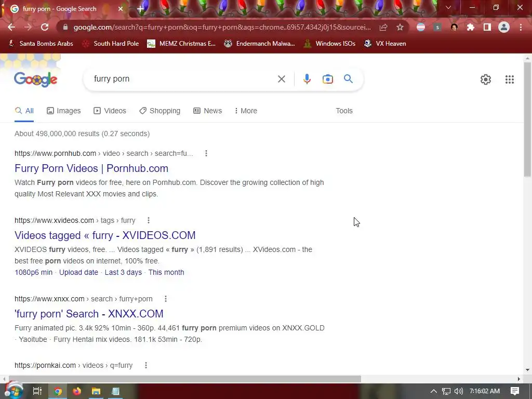
Task: Reload the current page
Action: point(45,27)
